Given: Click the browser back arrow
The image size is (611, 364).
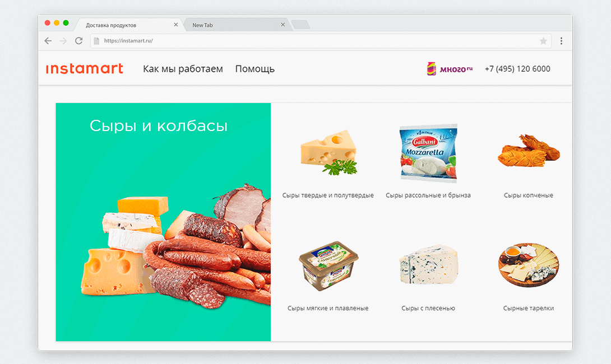Looking at the screenshot, I should (x=48, y=41).
